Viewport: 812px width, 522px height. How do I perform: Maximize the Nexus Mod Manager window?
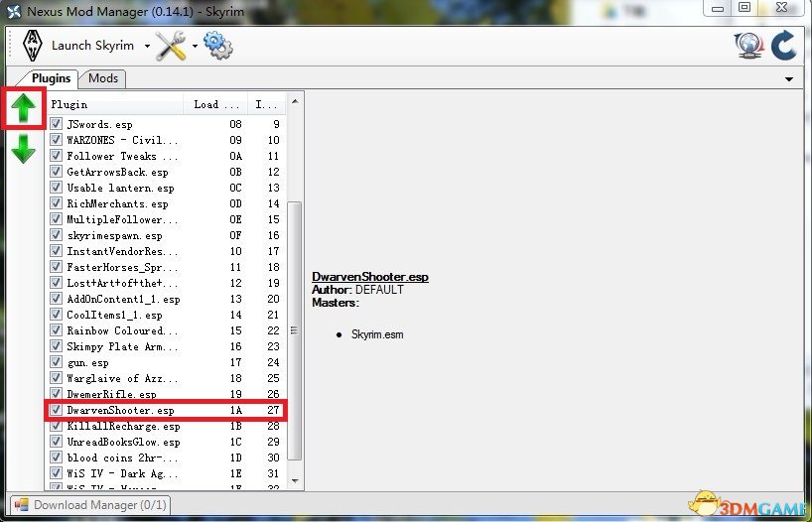point(744,7)
